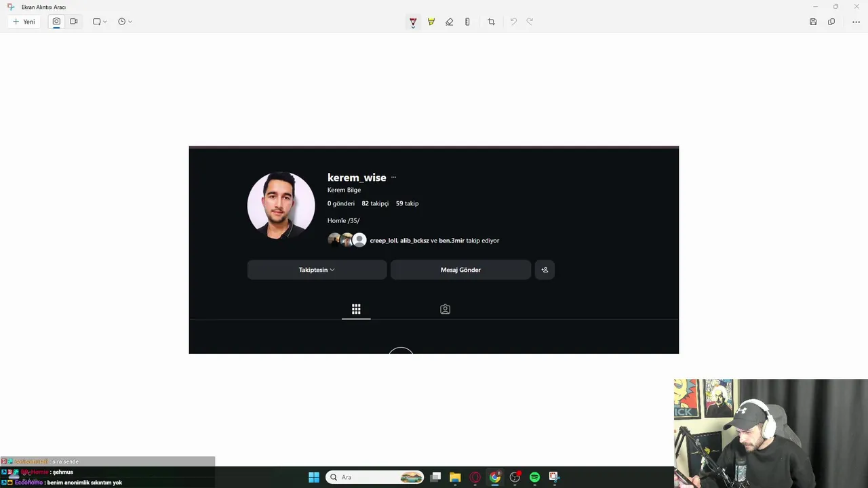The height and width of the screenshot is (488, 868).
Task: Open Task View on the taskbar
Action: coord(435,477)
